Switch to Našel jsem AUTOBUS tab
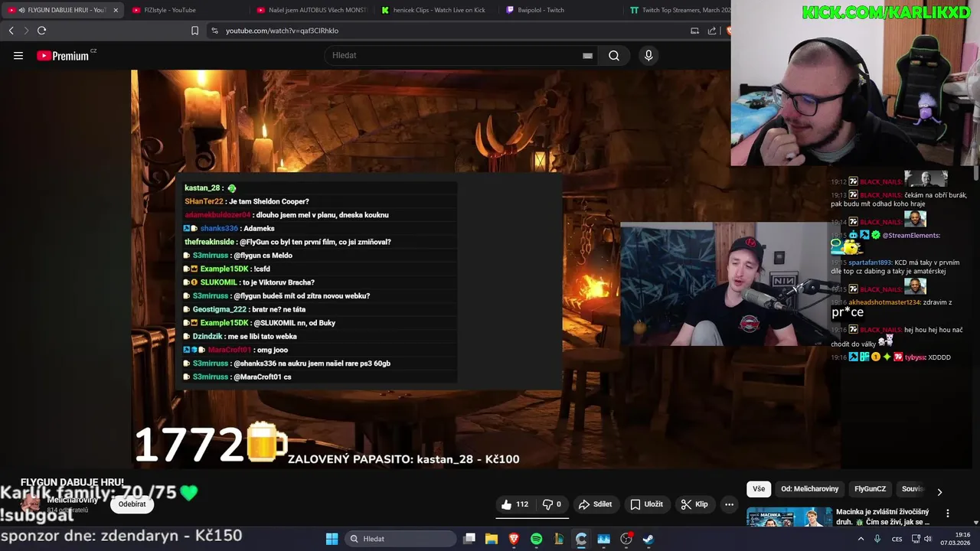 coord(312,10)
